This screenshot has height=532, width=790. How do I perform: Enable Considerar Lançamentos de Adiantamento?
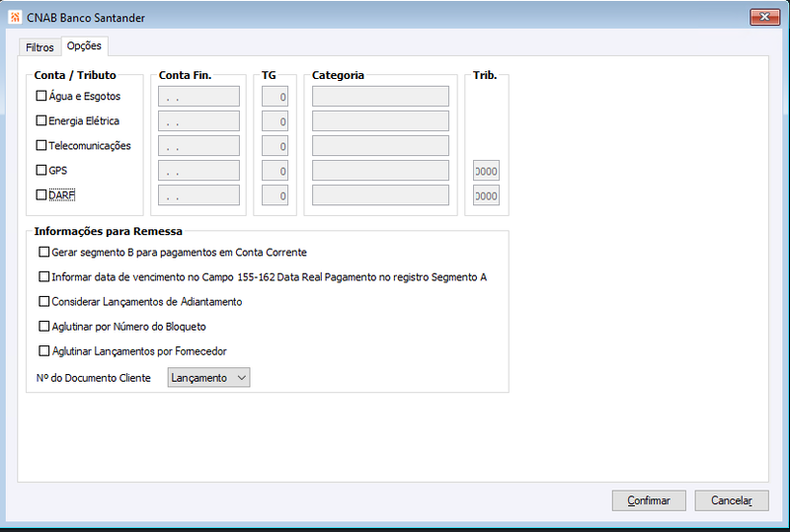(x=44, y=301)
